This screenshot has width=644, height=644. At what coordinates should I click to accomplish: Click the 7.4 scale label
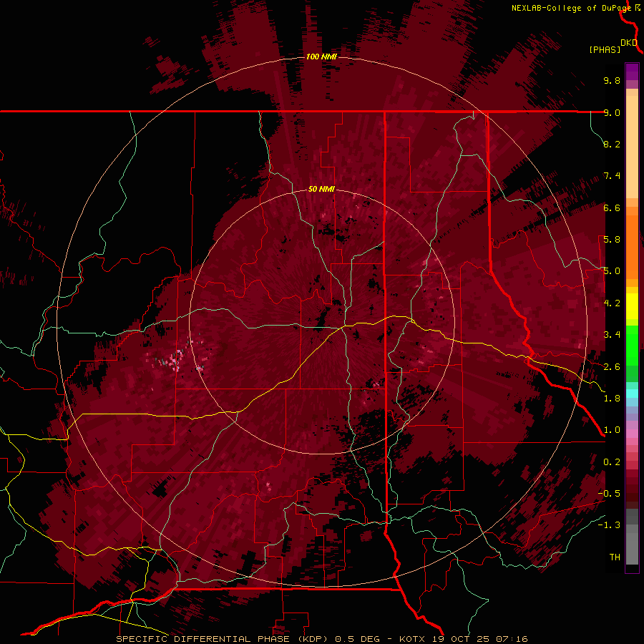coord(612,176)
